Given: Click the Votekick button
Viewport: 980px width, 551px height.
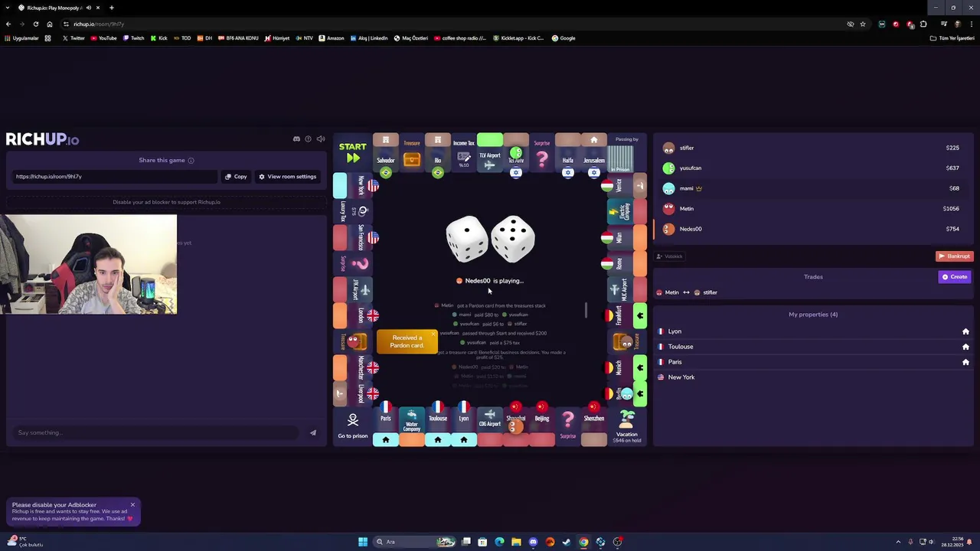Looking at the screenshot, I should click(669, 256).
